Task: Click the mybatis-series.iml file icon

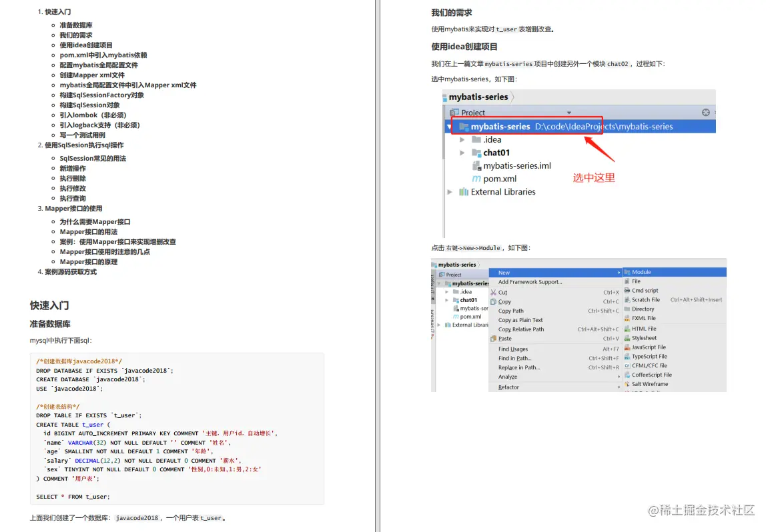Action: tap(476, 166)
